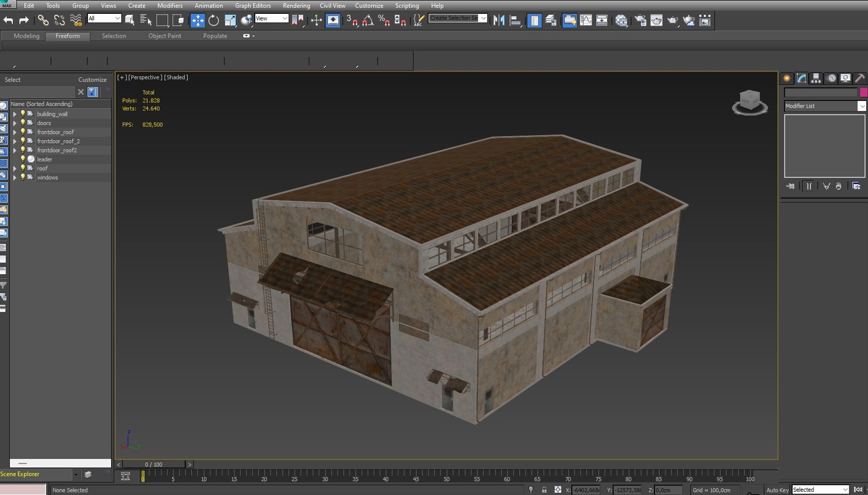Viewport: 868px width, 495px height.
Task: Select the Link tool icon
Action: click(43, 20)
